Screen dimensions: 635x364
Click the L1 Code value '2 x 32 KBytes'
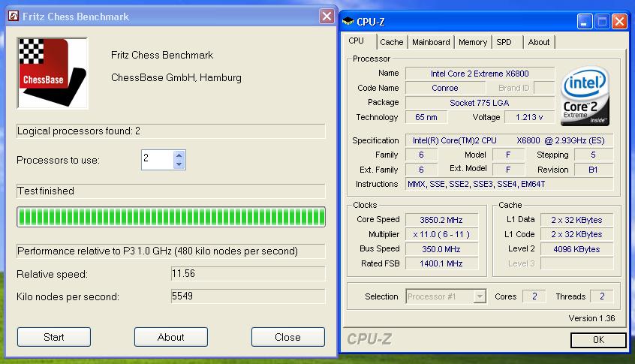[x=576, y=234]
